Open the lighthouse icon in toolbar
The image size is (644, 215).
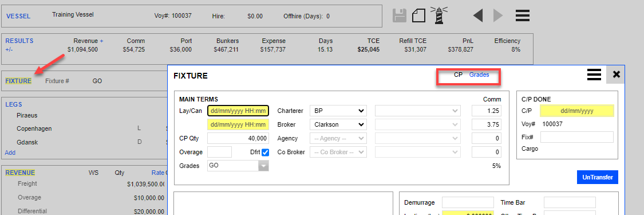click(438, 15)
